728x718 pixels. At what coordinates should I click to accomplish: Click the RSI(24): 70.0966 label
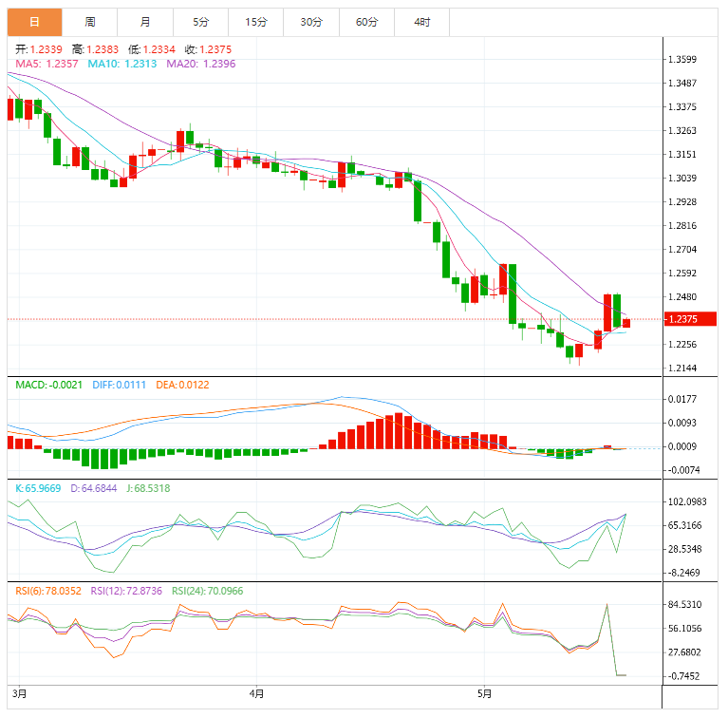click(x=208, y=592)
